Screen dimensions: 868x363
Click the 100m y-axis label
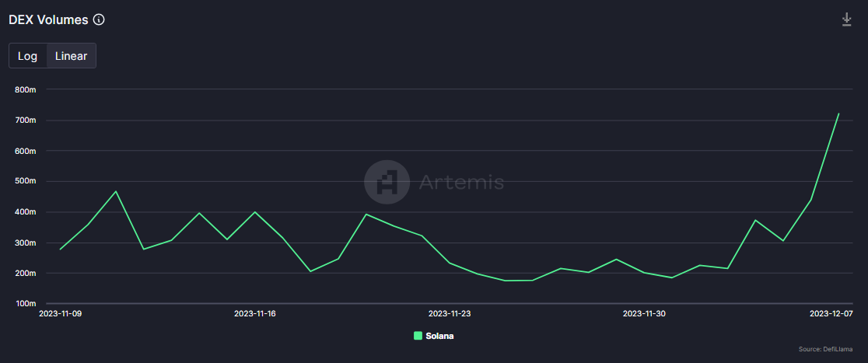[26, 304]
